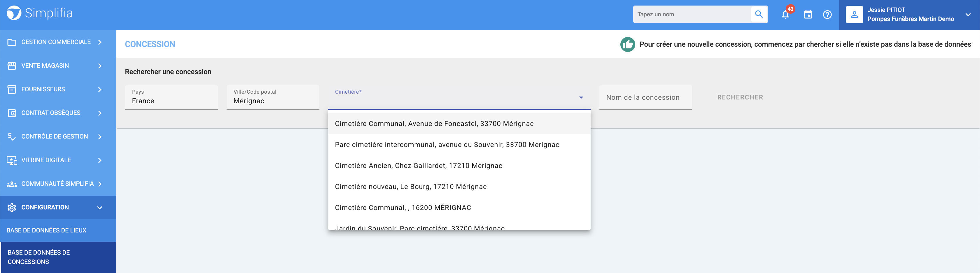
Task: Select Cimetière Communal, Avenue de Foncastel option
Action: click(x=459, y=124)
